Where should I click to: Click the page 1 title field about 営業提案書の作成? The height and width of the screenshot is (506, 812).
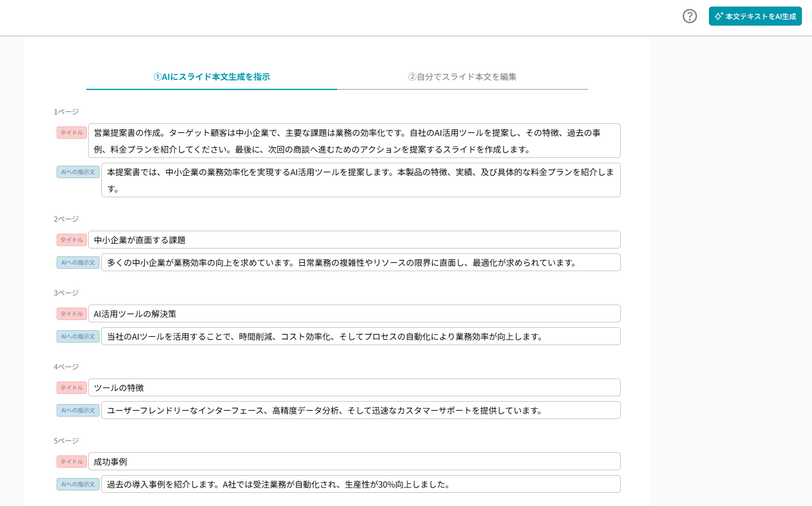354,141
